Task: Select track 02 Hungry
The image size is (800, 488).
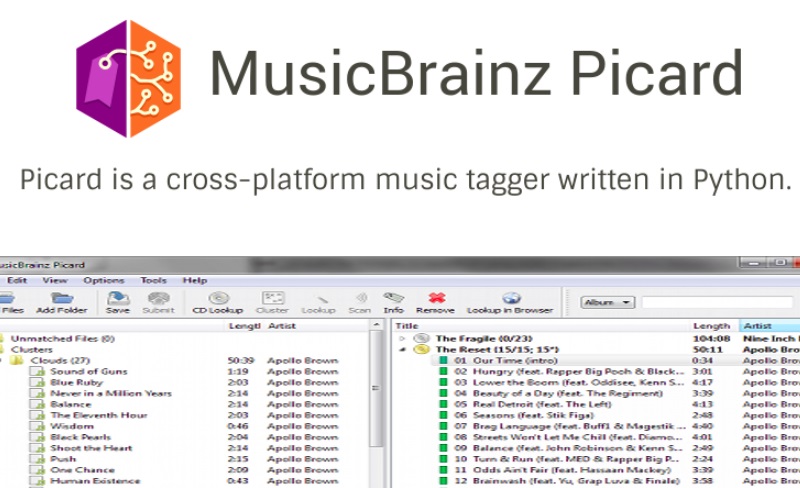Action: (x=569, y=372)
